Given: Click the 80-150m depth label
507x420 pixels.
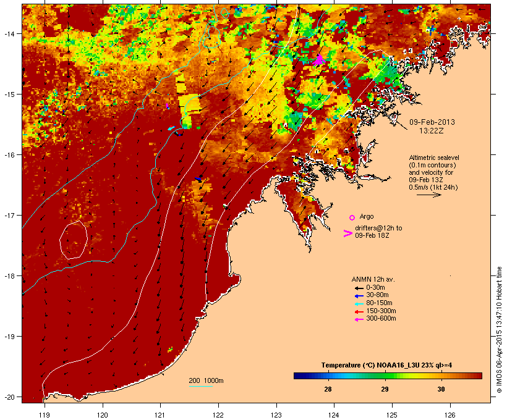Looking at the screenshot, I should [x=379, y=303].
